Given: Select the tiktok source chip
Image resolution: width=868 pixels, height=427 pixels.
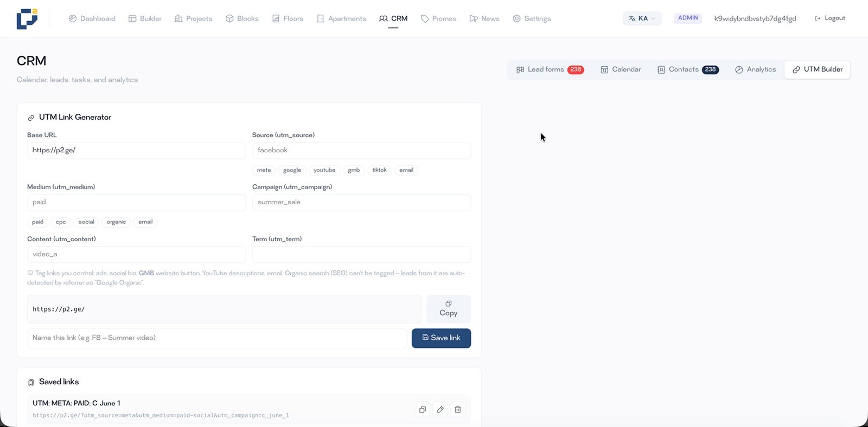Looking at the screenshot, I should click(x=379, y=170).
